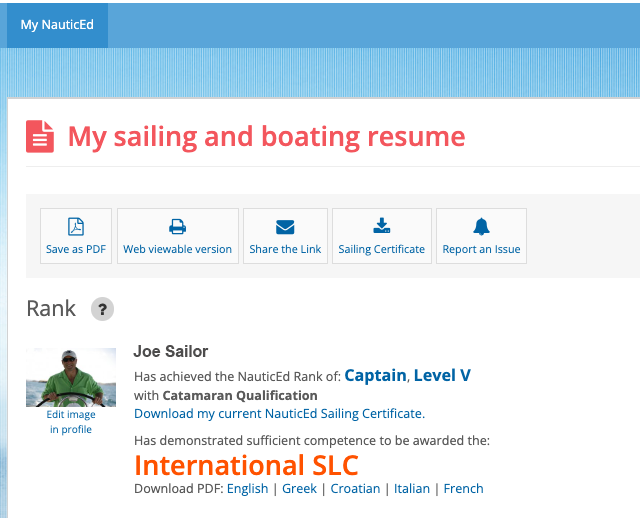Click the download icon for certificate

[x=382, y=226]
